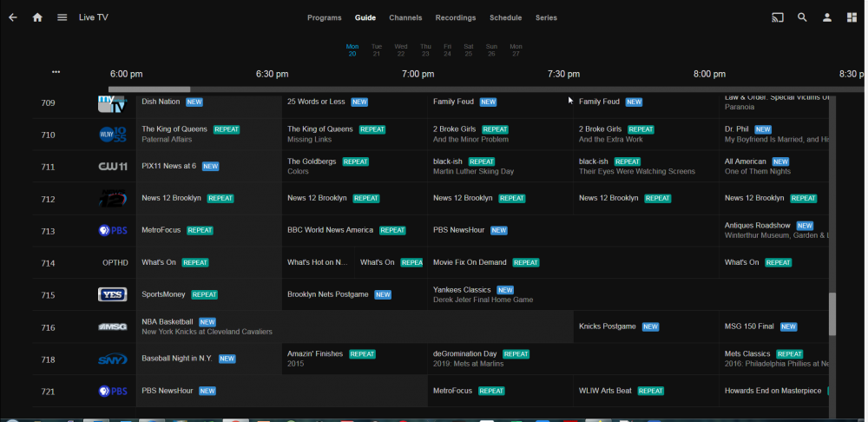Open the user profile icon

point(827,17)
